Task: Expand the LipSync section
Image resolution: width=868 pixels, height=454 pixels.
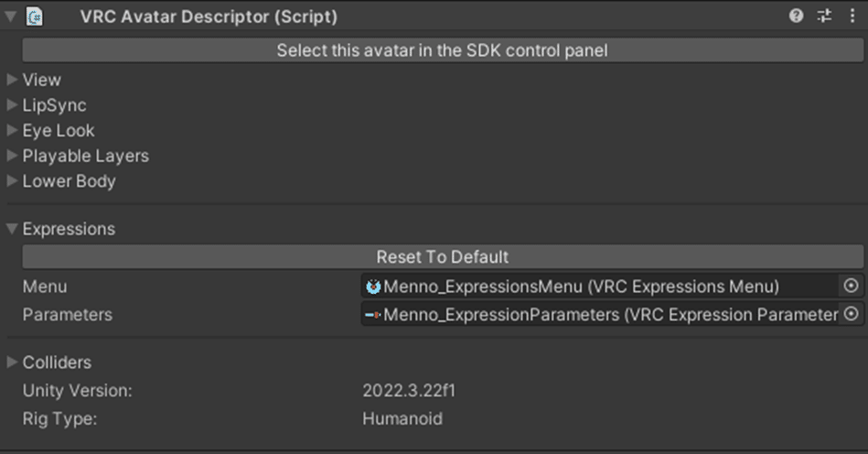Action: click(12, 105)
